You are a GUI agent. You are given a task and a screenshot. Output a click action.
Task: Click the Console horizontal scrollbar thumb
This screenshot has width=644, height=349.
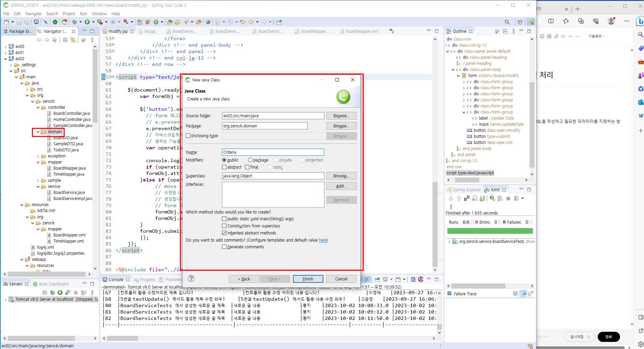[x=123, y=338]
